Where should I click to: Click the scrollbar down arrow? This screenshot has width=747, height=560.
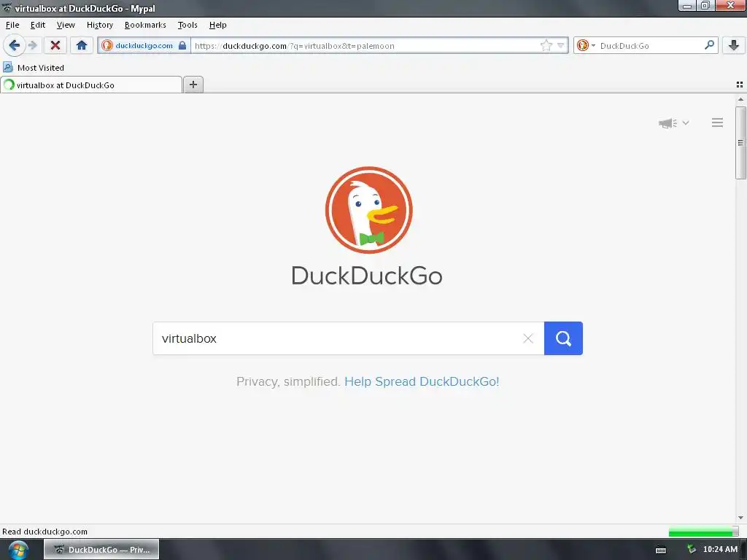(x=740, y=518)
